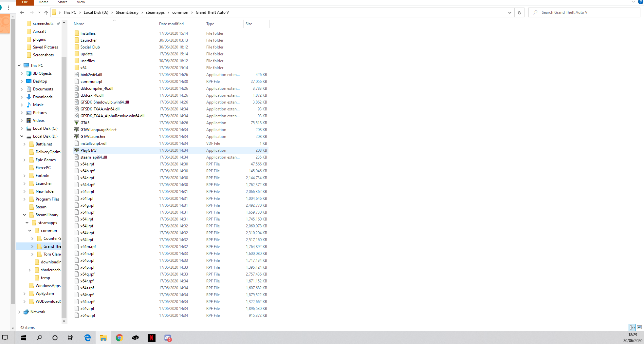Switch to large thumbnails view icon

(x=639, y=327)
